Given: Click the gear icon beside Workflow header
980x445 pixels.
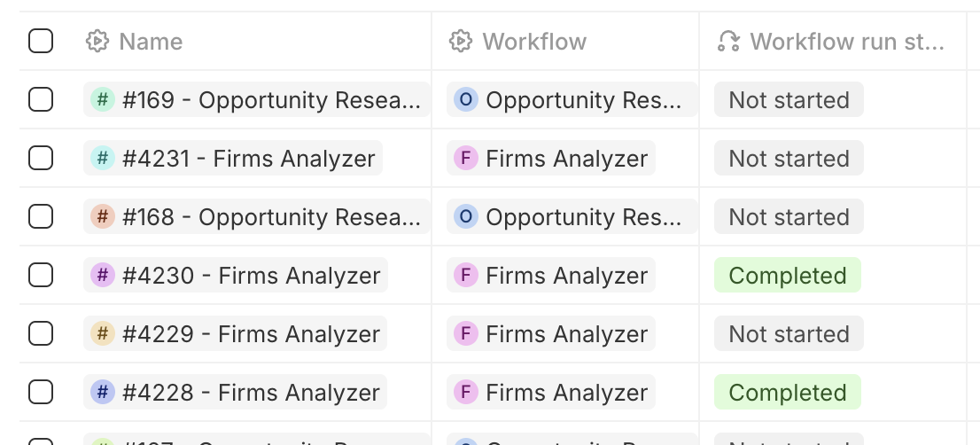Looking at the screenshot, I should pyautogui.click(x=460, y=42).
